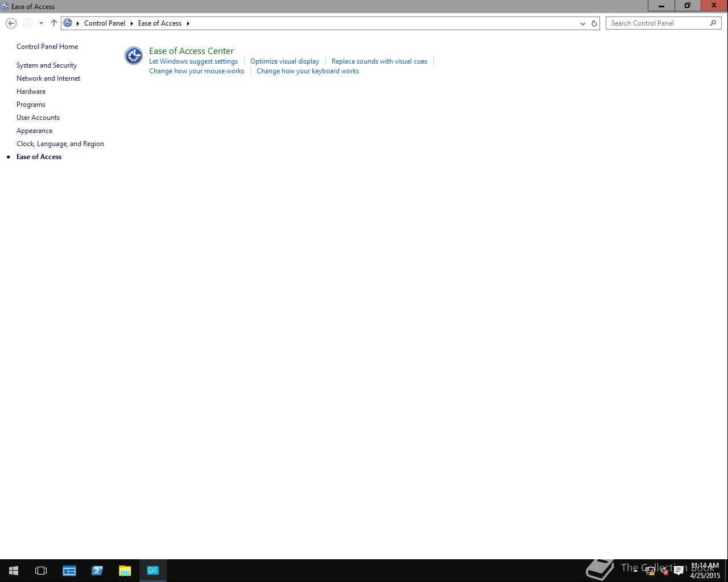Open Change how your mouse works
The width and height of the screenshot is (728, 582).
(x=196, y=71)
